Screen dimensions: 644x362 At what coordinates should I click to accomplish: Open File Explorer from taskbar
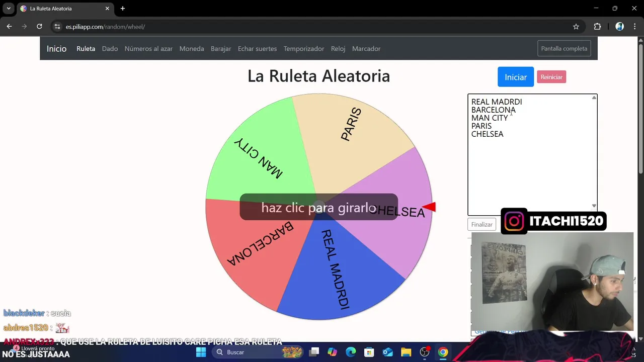tap(406, 352)
